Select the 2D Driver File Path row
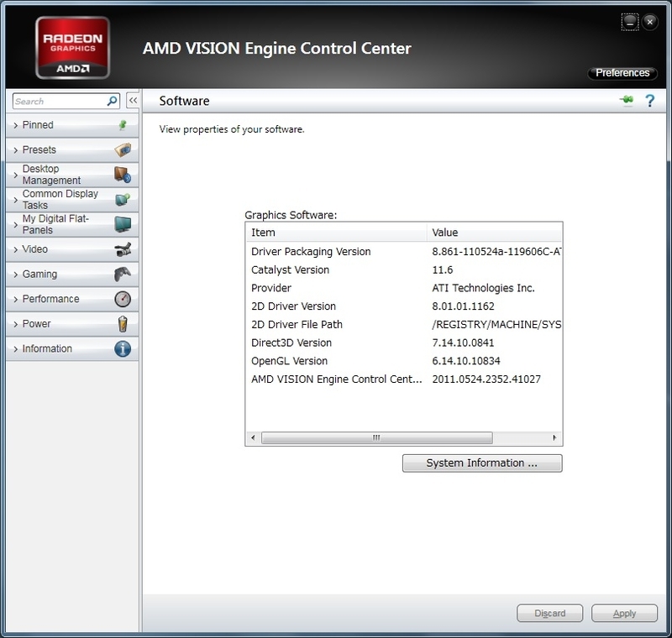 (x=404, y=325)
